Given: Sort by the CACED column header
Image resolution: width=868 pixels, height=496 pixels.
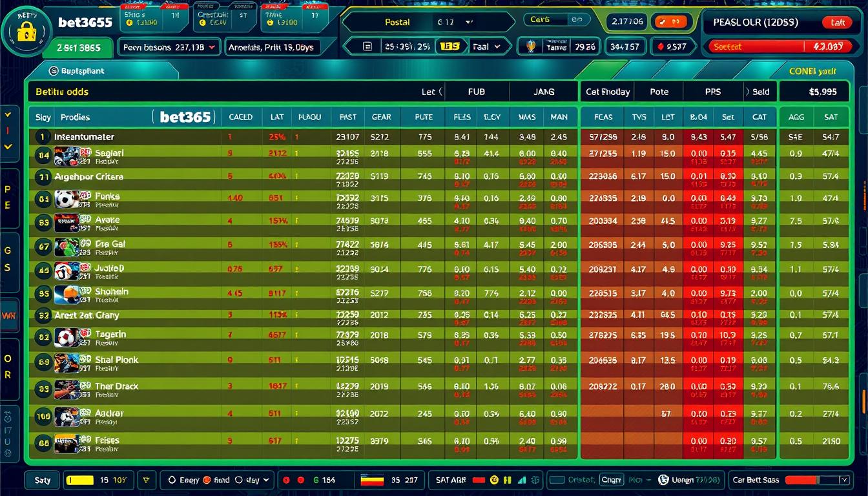Looking at the screenshot, I should click(241, 117).
